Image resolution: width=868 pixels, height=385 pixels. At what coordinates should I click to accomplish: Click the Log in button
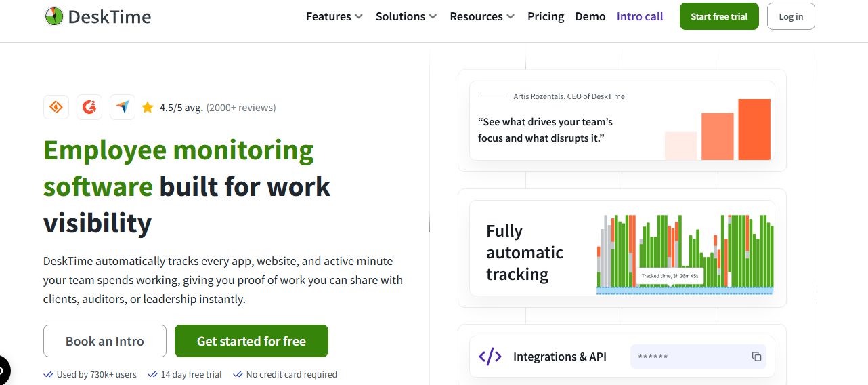pos(791,16)
